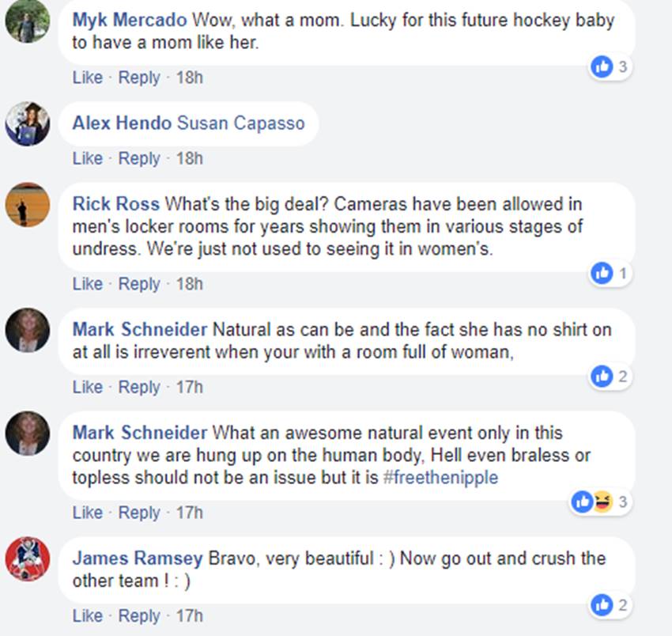Image resolution: width=672 pixels, height=636 pixels.
Task: Like Myk Mercado's comment
Action: point(87,78)
